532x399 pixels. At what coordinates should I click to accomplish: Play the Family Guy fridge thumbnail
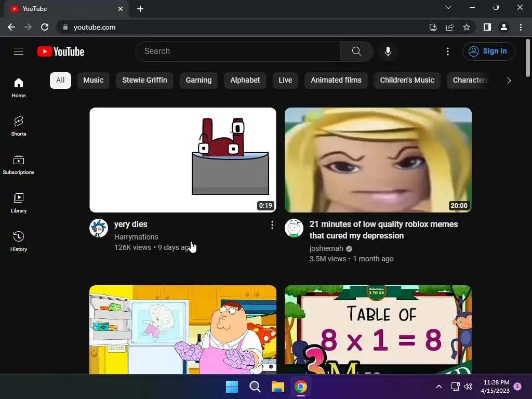tap(183, 329)
